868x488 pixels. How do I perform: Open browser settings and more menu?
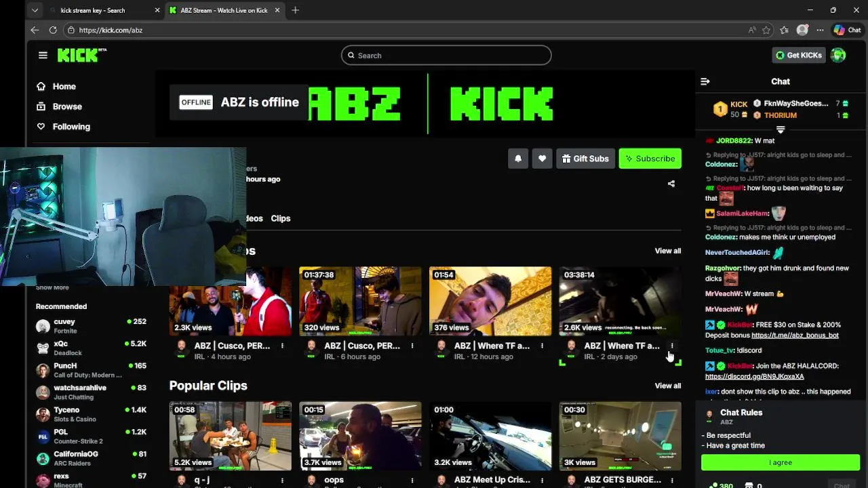(820, 30)
